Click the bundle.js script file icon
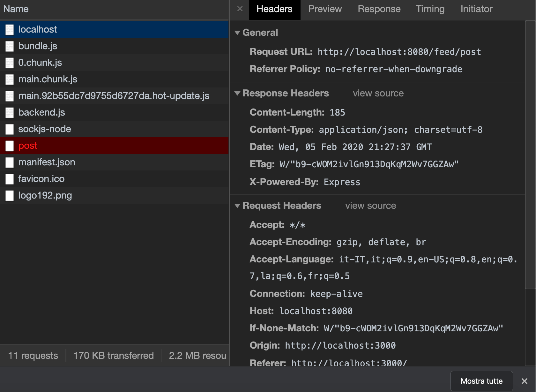The height and width of the screenshot is (392, 536). (x=10, y=46)
